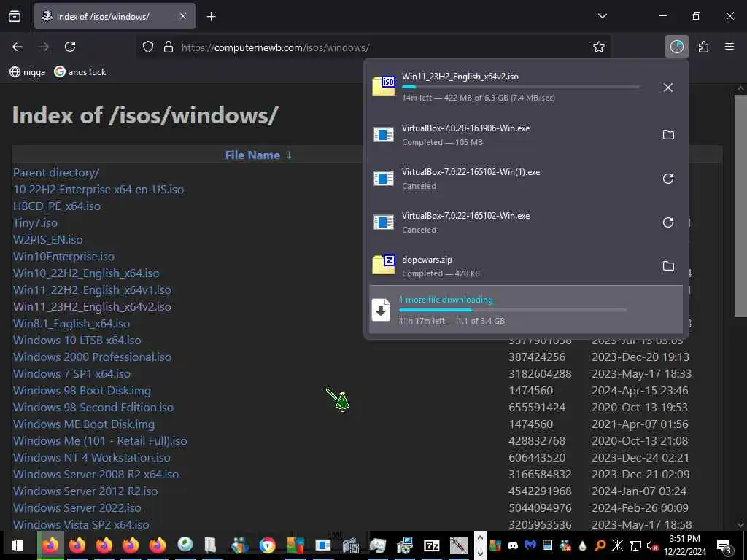Download Win8.1_English_x64.iso
The image size is (747, 560).
[71, 323]
